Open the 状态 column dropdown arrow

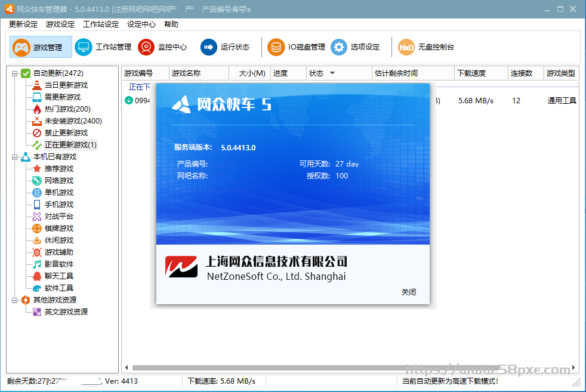(332, 73)
